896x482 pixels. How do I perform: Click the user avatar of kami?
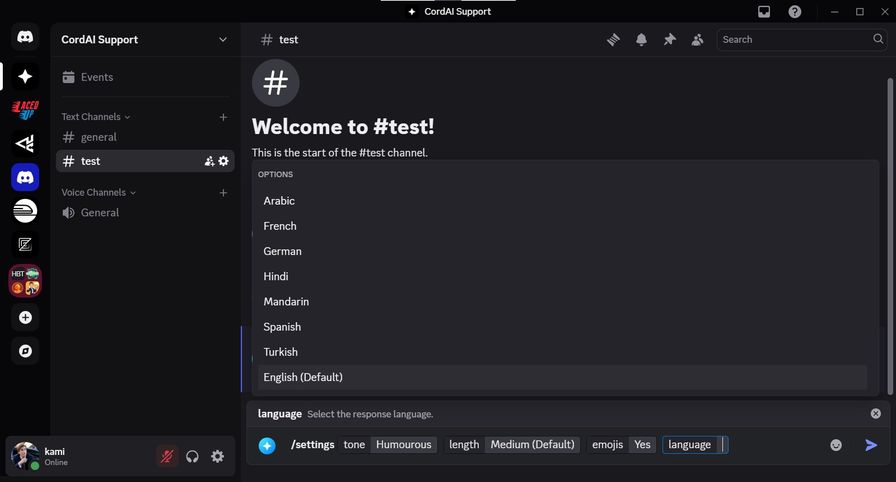tap(25, 456)
